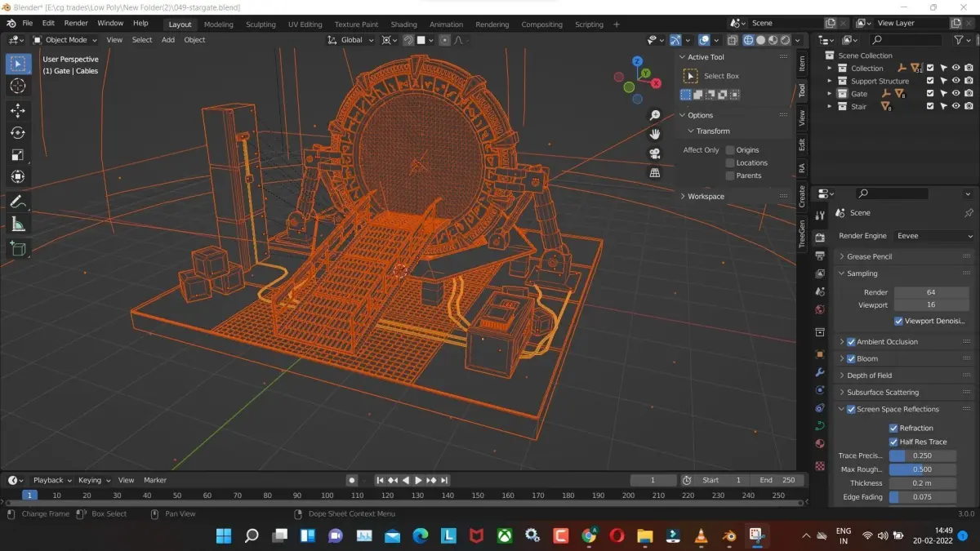Switch to the Modeling workspace tab
The width and height of the screenshot is (980, 551).
coord(218,24)
